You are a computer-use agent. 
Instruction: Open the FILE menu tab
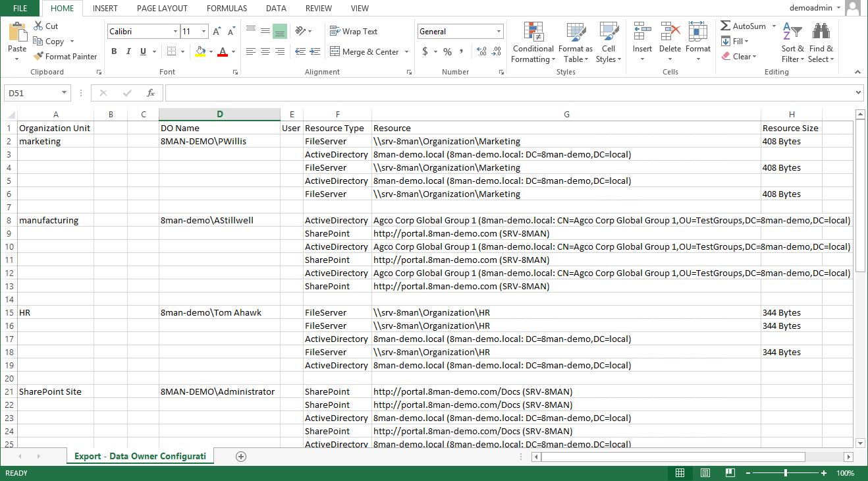point(20,9)
